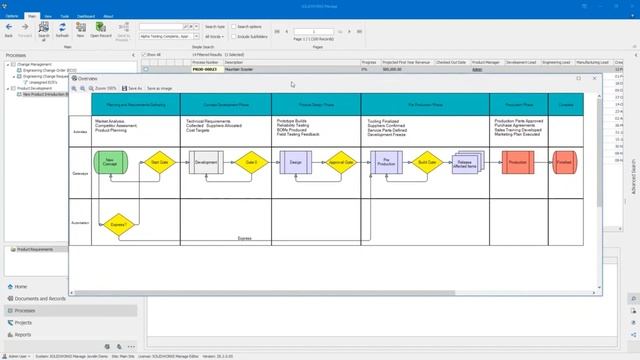The width and height of the screenshot is (640, 360).
Task: Tick the PROD-00023 row checkbox
Action: point(146,69)
